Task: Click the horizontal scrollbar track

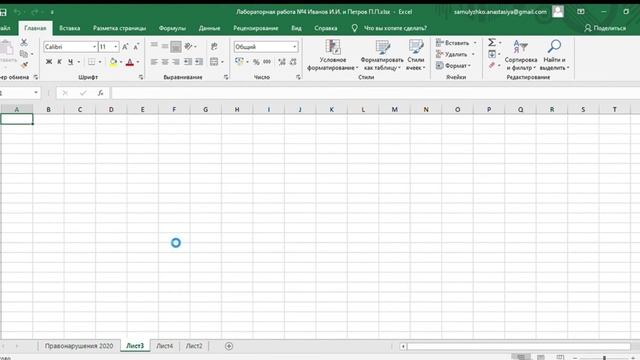Action: pos(518,347)
